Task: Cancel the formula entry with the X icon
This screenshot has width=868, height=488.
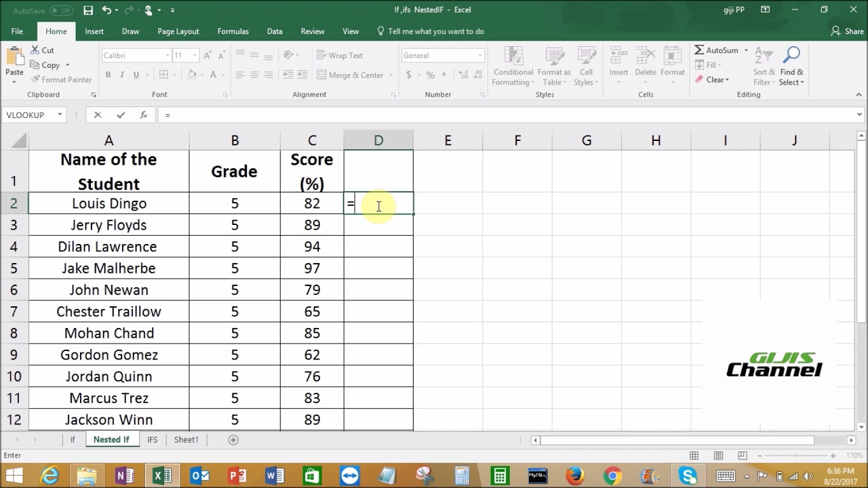Action: [x=98, y=115]
